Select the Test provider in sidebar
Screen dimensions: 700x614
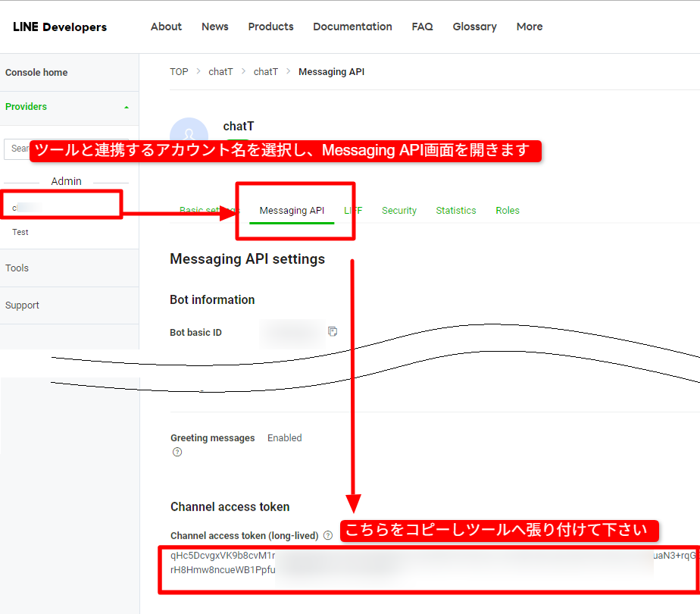(x=20, y=232)
